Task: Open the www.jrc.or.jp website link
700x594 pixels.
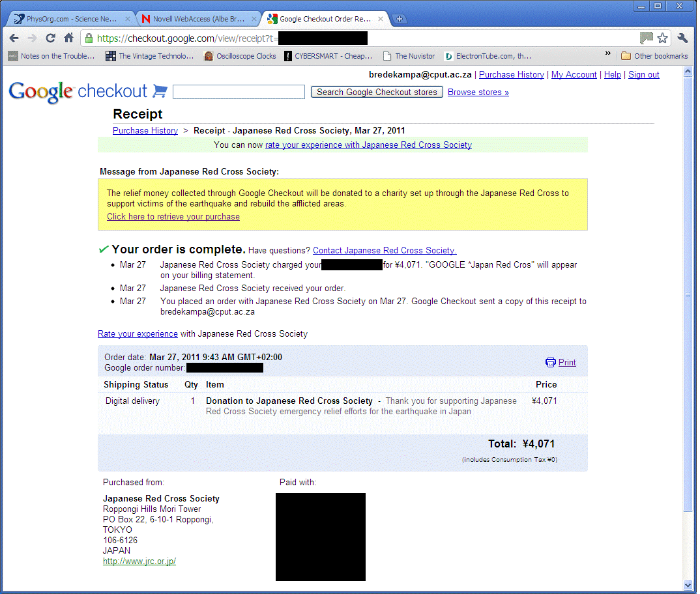Action: pos(139,561)
